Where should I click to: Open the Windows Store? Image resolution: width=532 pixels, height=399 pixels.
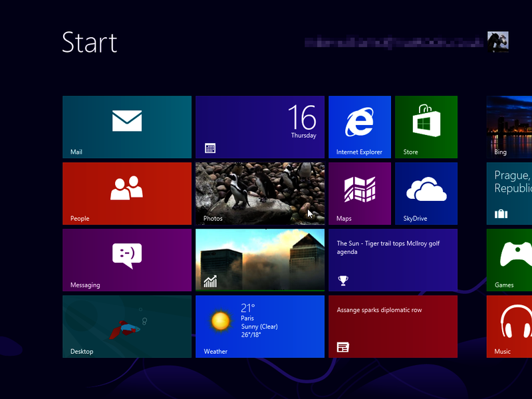(426, 126)
